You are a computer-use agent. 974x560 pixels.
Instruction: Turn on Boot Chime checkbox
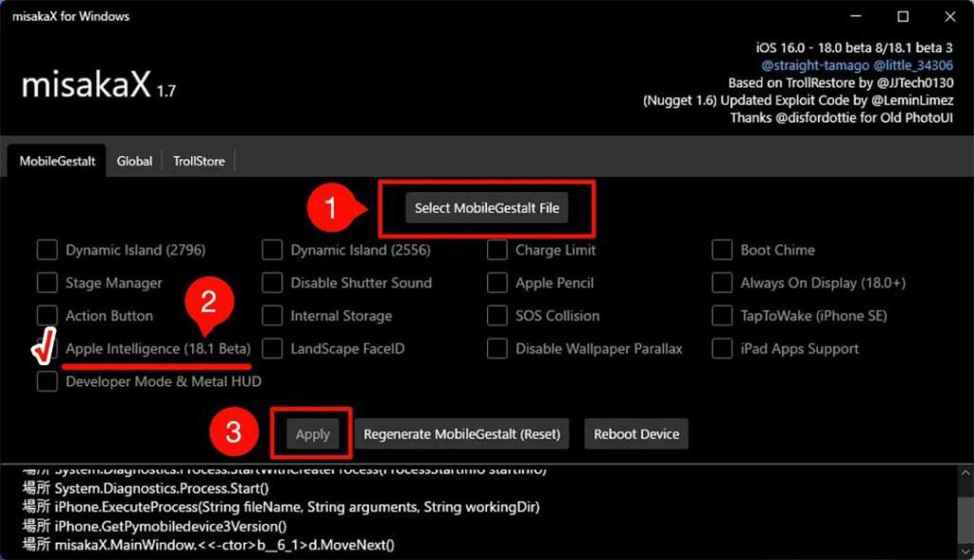[x=722, y=250]
